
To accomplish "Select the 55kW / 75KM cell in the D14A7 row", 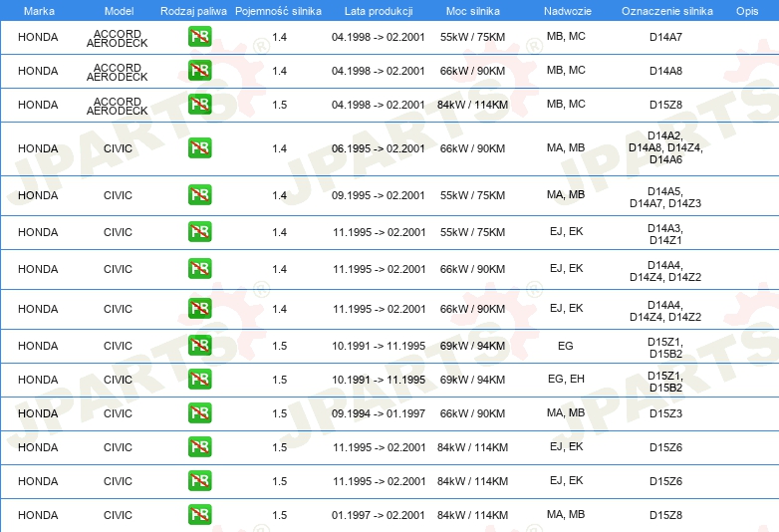I will (x=472, y=37).
